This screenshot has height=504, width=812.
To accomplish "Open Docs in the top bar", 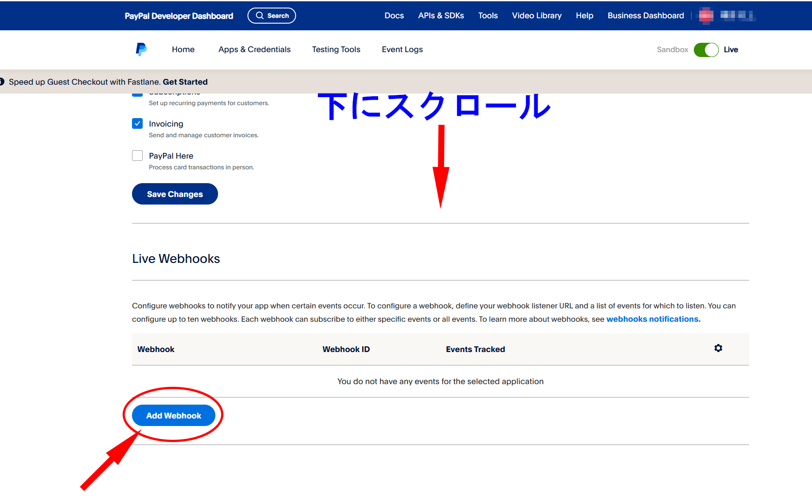I will click(394, 16).
